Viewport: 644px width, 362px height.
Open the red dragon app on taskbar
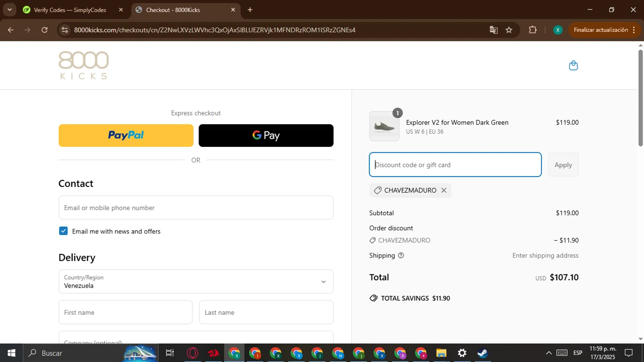tap(213, 353)
